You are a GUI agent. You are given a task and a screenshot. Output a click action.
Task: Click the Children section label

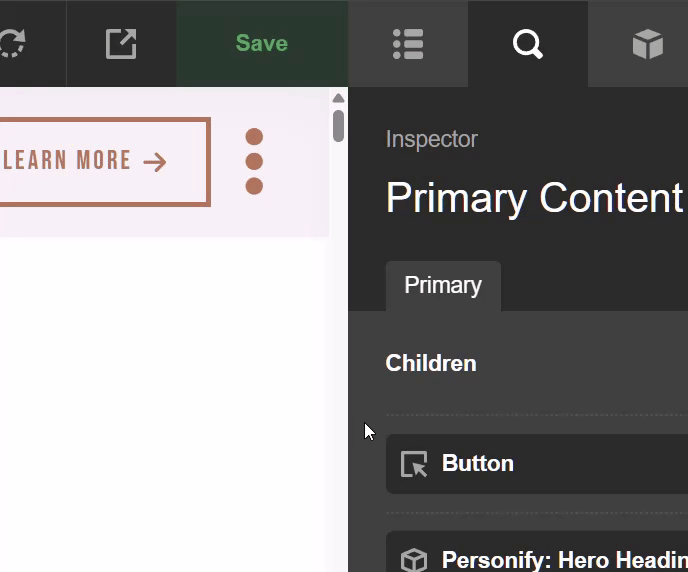[430, 363]
